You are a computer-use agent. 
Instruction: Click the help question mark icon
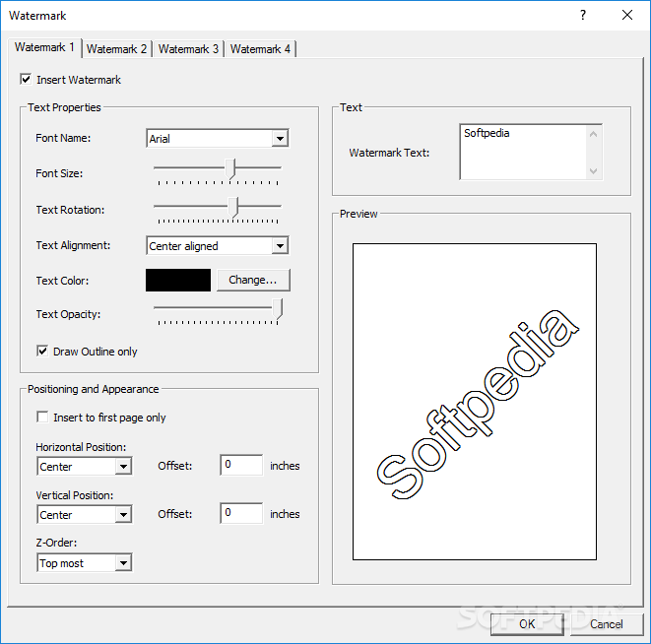pos(583,16)
